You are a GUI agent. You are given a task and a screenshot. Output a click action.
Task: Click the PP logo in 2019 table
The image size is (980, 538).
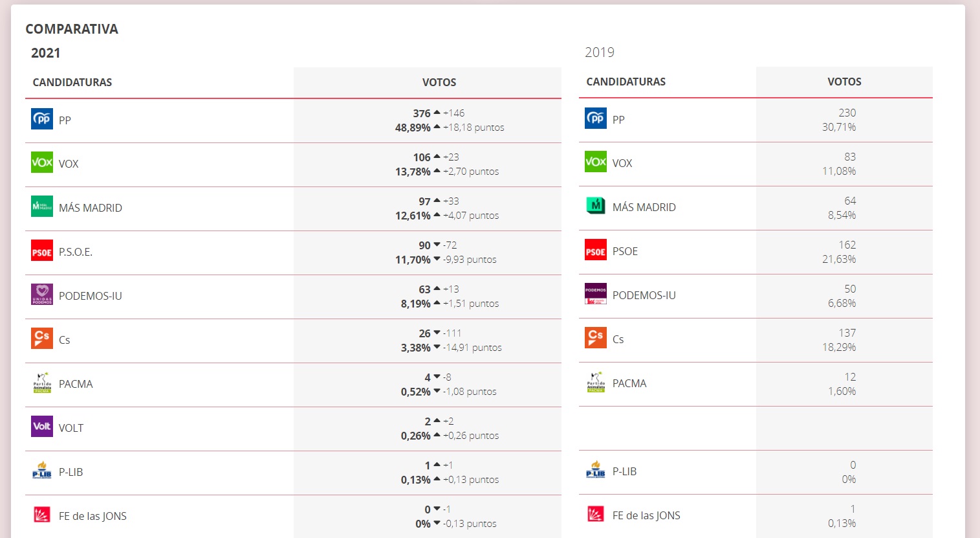[x=596, y=118]
